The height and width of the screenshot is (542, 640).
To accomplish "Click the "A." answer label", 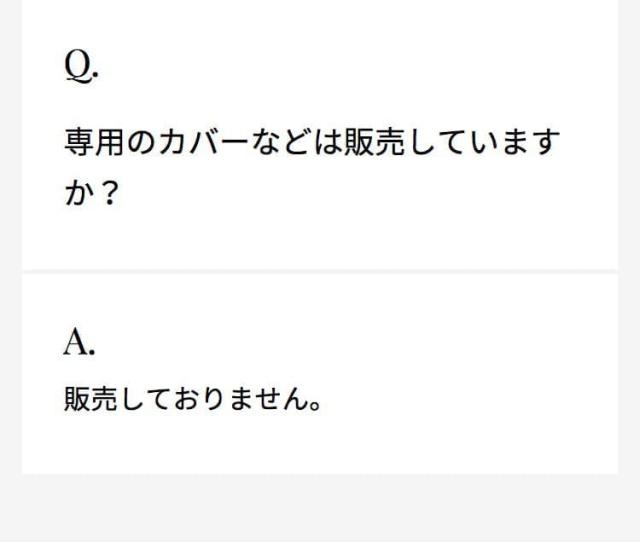I will 80,343.
